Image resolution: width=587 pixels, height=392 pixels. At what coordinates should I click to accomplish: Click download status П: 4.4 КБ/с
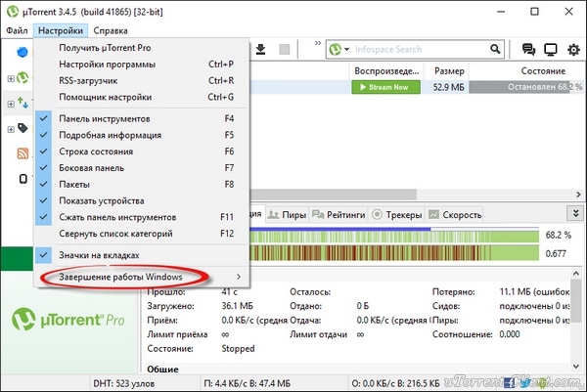[x=248, y=383]
